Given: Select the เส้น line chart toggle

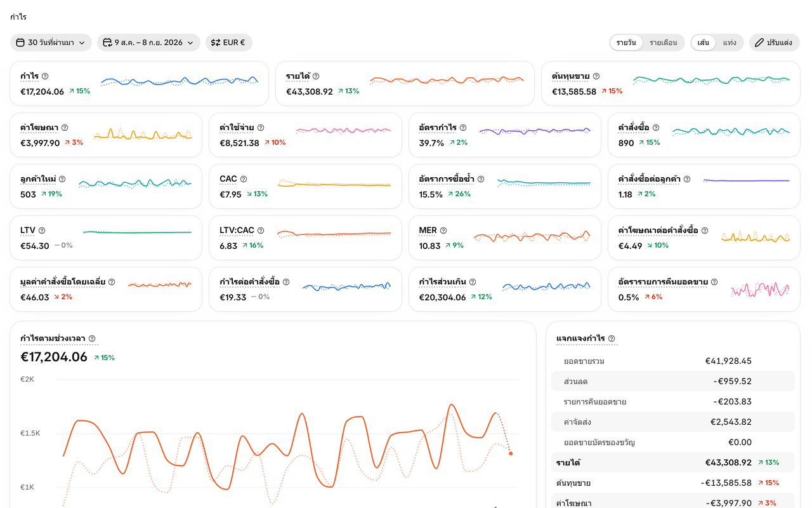Looking at the screenshot, I should [x=704, y=43].
